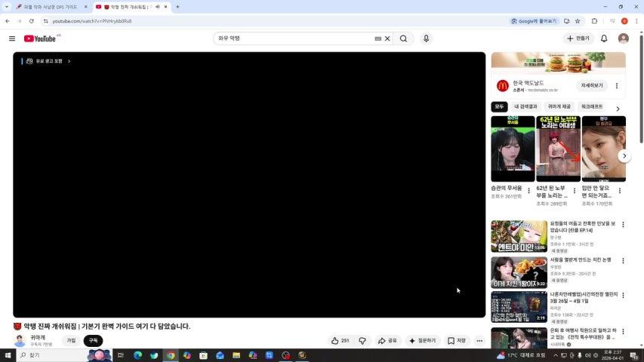Select the 모두 filter chip
Viewport: 644px width, 362px height.
click(x=499, y=107)
